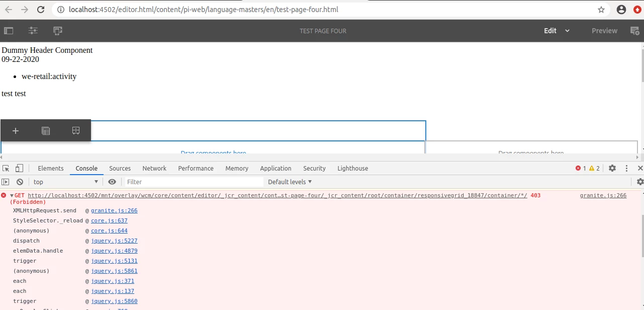This screenshot has height=310, width=644.
Task: Toggle the DevTools device toolbar
Action: [19, 168]
